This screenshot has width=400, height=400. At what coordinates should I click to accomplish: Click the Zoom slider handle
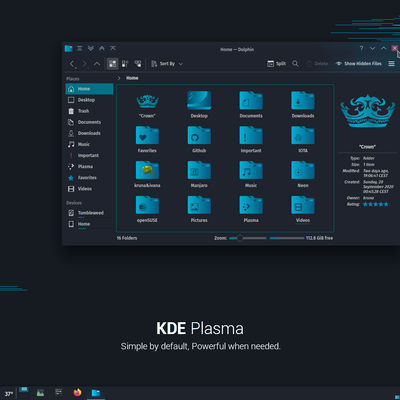pos(239,238)
